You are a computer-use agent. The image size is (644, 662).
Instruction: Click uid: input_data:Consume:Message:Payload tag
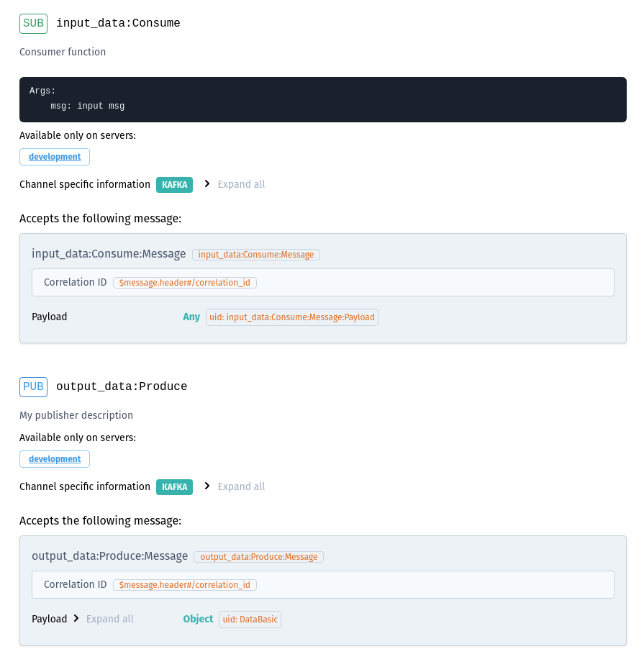[x=292, y=317]
